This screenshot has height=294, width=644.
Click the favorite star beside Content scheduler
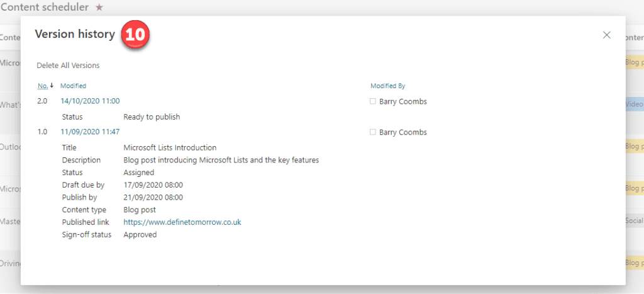pos(99,8)
